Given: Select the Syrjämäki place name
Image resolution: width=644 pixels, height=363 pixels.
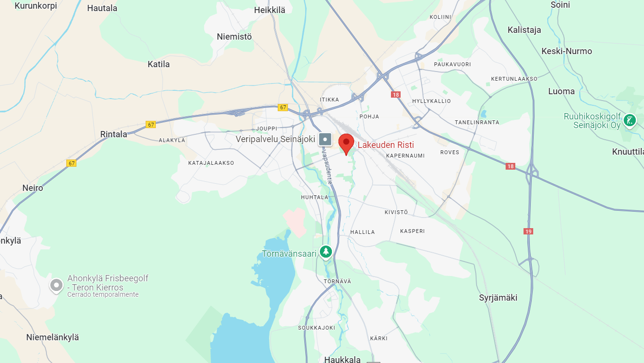Looking at the screenshot, I should click(x=498, y=298).
